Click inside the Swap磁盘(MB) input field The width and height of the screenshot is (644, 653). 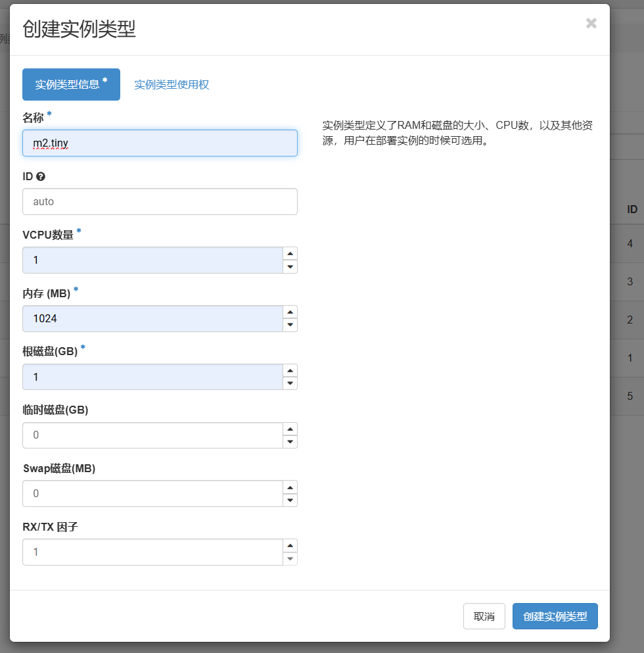[x=151, y=494]
